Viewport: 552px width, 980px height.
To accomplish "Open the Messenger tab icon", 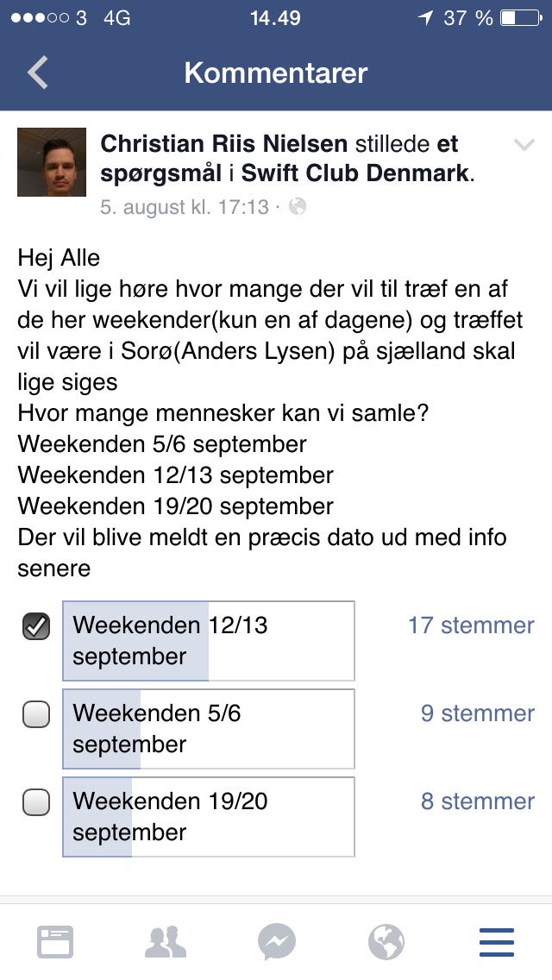I will pyautogui.click(x=276, y=942).
